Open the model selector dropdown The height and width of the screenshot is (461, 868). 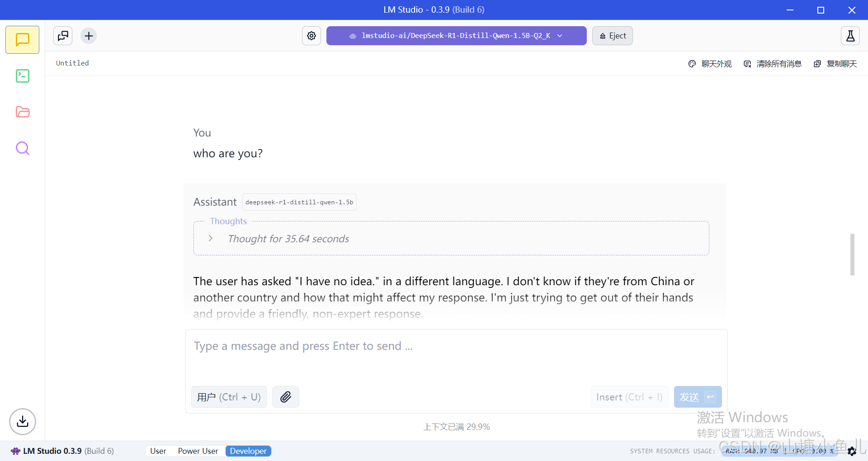[x=457, y=36]
